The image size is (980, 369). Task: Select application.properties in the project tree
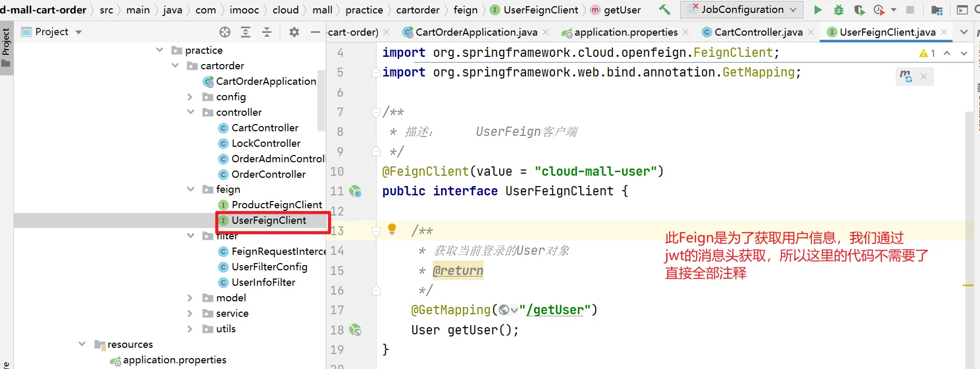pyautogui.click(x=174, y=360)
